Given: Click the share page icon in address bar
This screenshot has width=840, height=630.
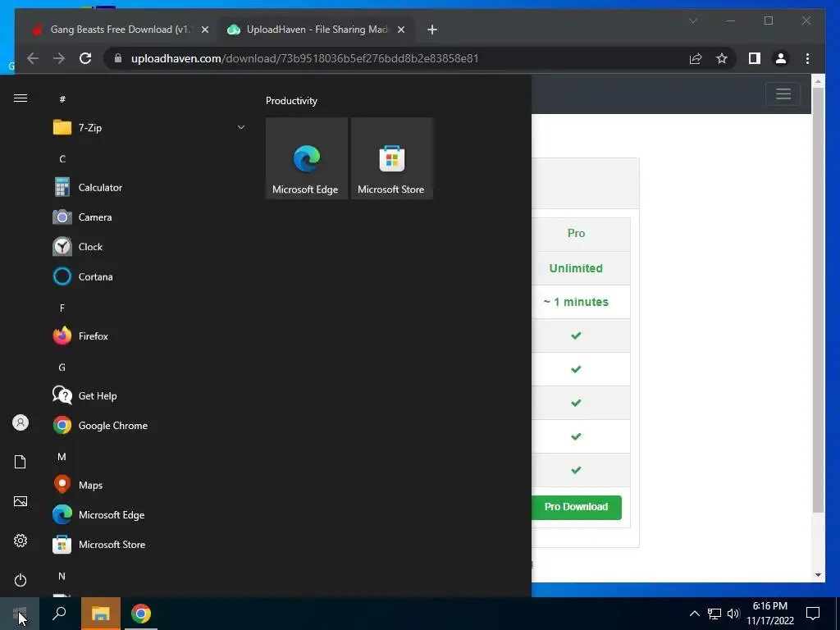Looking at the screenshot, I should pos(696,58).
